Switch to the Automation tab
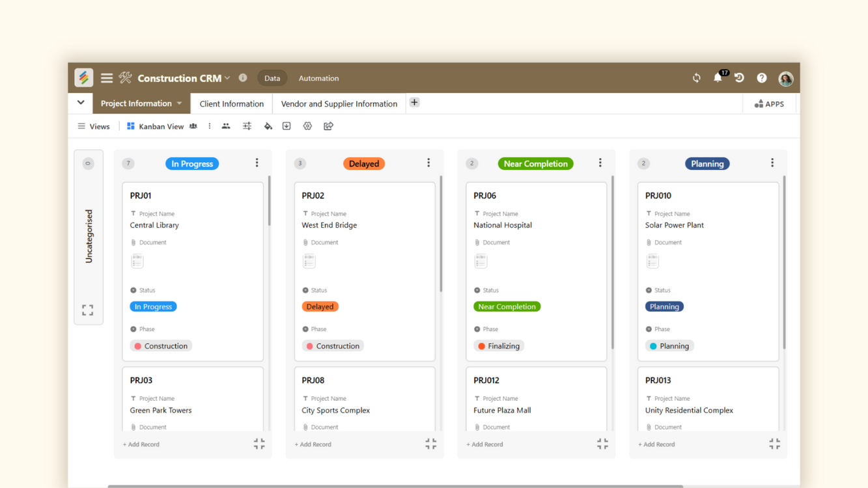Screen dimensions: 868x488 click(318, 78)
